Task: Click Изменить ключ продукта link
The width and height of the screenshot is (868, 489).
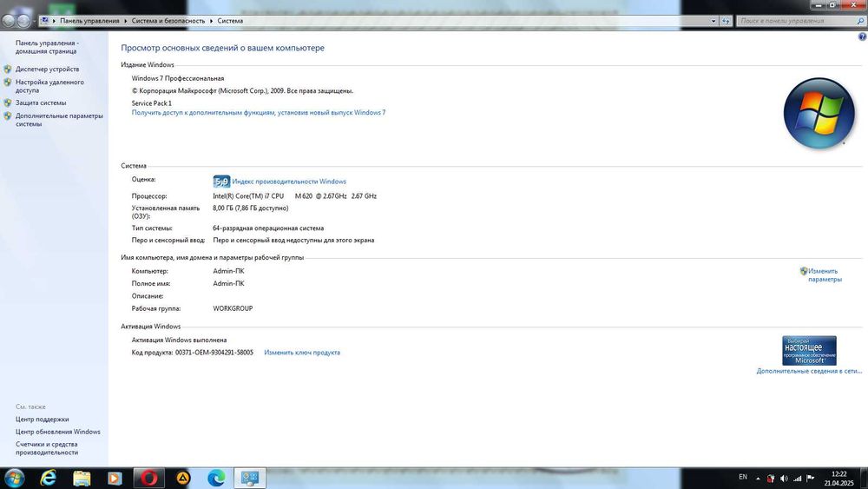Action: click(302, 353)
